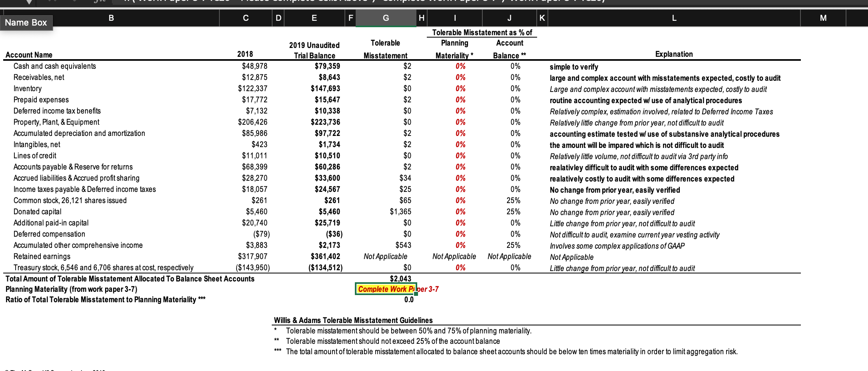Click the Treasury stock balance ($134,512)
The width and height of the screenshot is (868, 371).
325,267
